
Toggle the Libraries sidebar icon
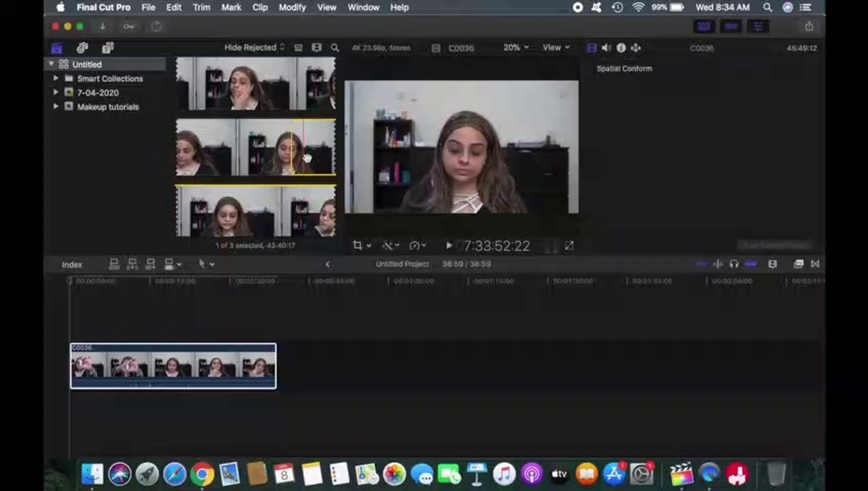(x=57, y=48)
